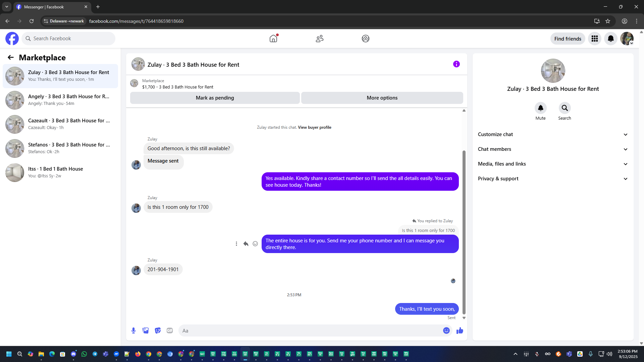The image size is (644, 362).
Task: Toggle the purple conversation info button
Action: (x=456, y=64)
